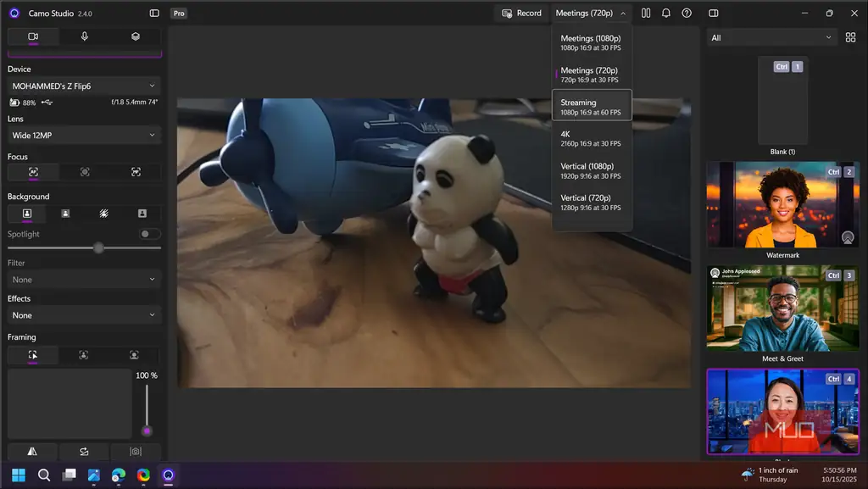Screen dimensions: 868x489
Task: Select the Meet & Greet scene thumbnail
Action: [x=782, y=308]
